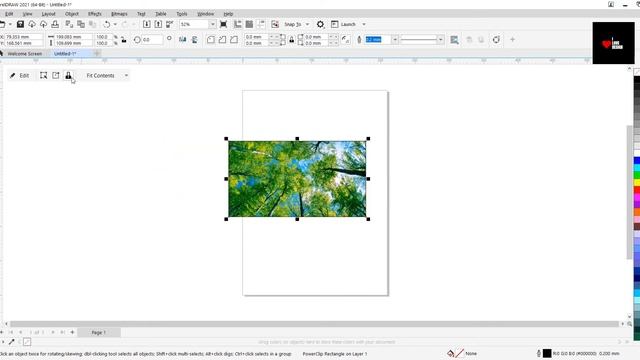The width and height of the screenshot is (640, 360).
Task: Open the Effects menu
Action: pyautogui.click(x=94, y=14)
